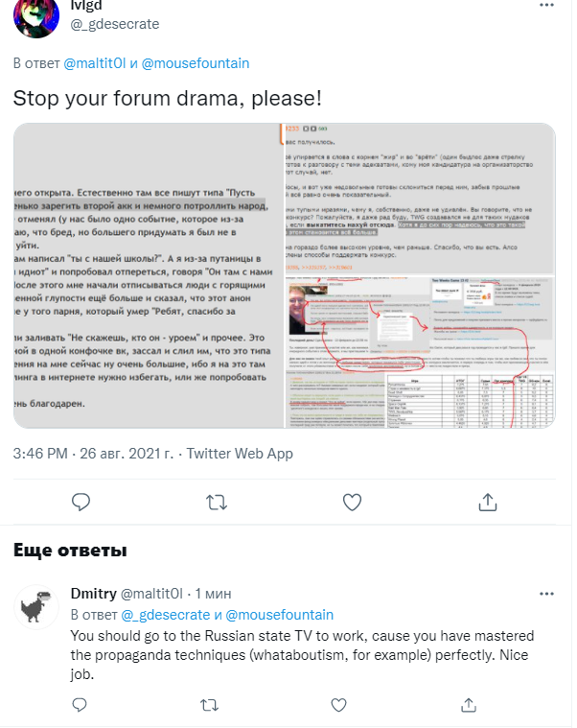Image resolution: width=577 pixels, height=728 pixels.
Task: Open the 'Twitter Web App' source link
Action: click(240, 454)
